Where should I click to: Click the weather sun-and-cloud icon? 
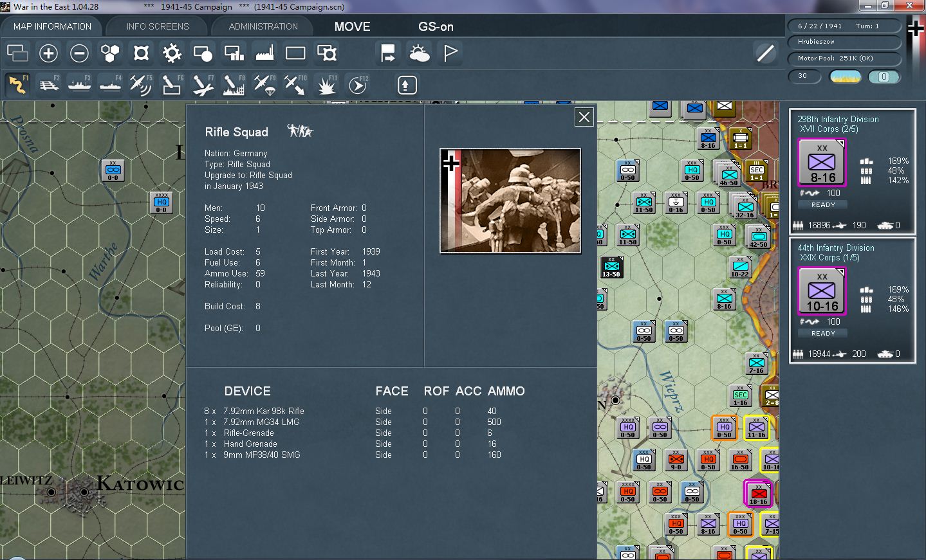coord(419,53)
